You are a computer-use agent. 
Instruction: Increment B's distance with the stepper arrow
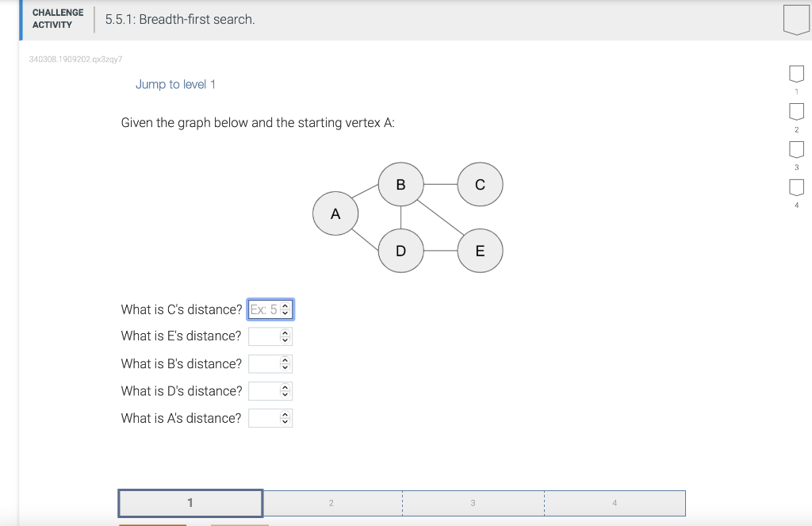286,360
